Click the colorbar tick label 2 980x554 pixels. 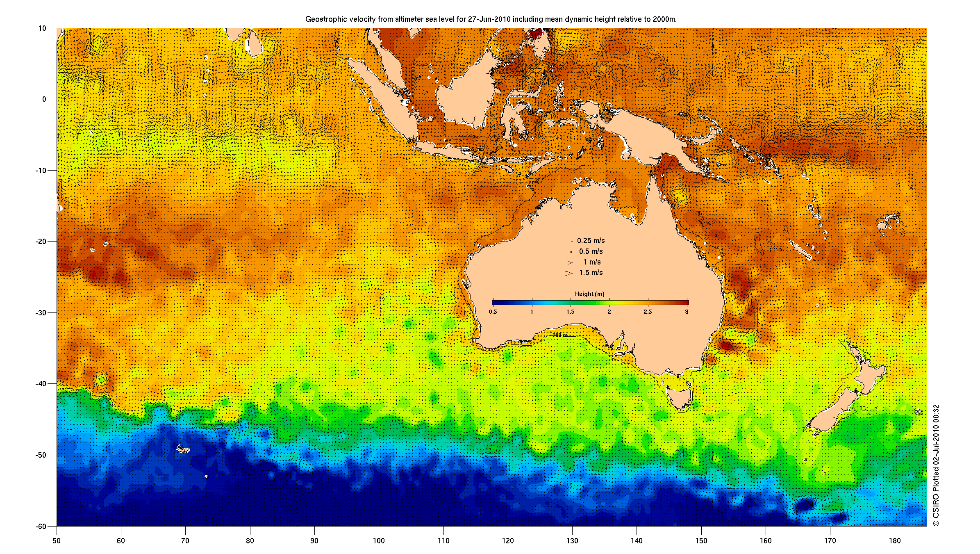(609, 312)
